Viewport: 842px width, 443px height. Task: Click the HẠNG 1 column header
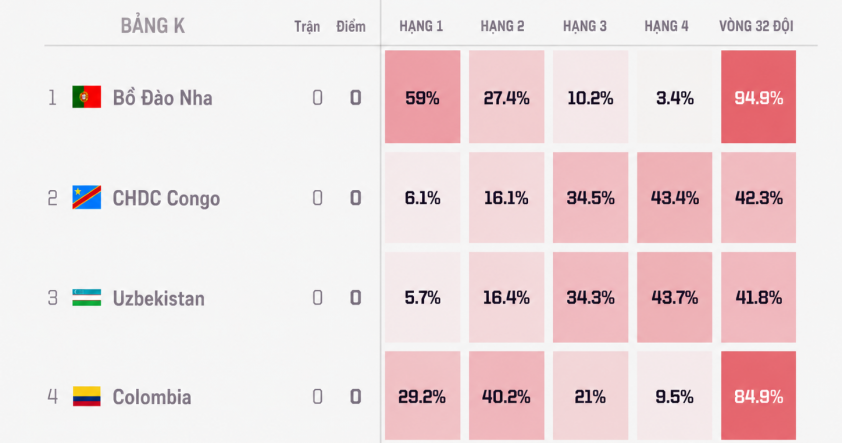click(421, 26)
